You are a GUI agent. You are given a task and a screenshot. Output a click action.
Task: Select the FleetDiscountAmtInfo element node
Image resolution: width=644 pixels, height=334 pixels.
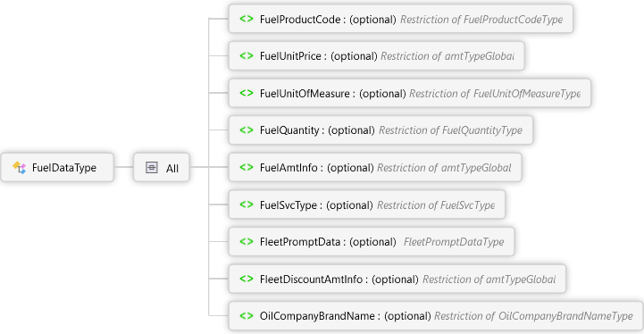click(x=397, y=279)
